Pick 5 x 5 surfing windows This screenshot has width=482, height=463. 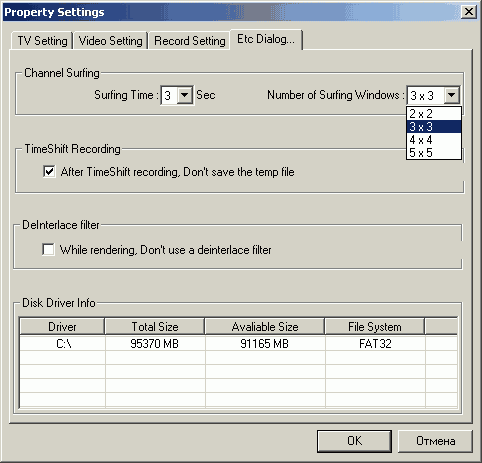click(x=434, y=153)
